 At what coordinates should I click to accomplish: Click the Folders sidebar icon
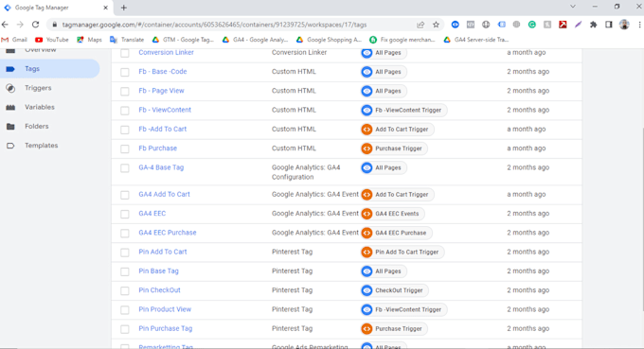(x=10, y=127)
